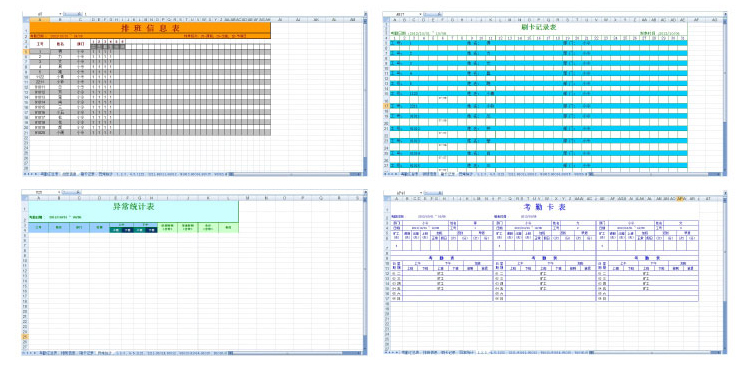
Task: Click the insert function fx icon above 排班信息表
Action: [80, 14]
